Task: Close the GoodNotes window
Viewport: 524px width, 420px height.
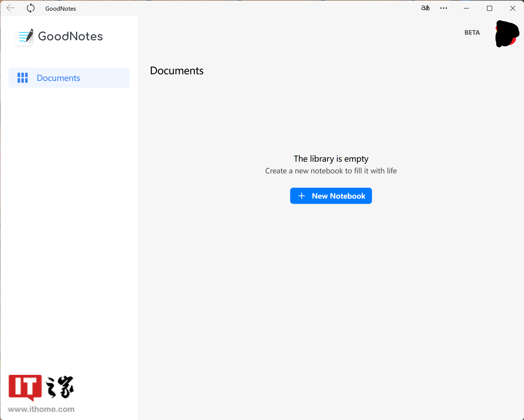Action: (x=513, y=8)
